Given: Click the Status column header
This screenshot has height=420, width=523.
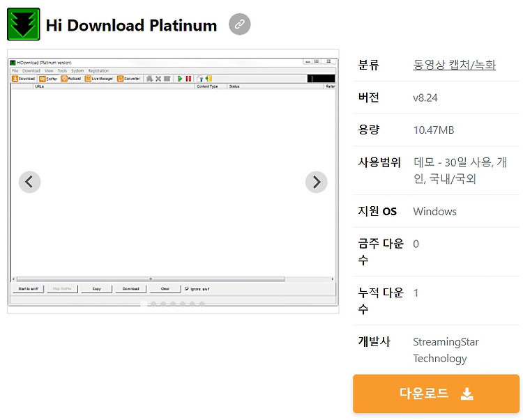Looking at the screenshot, I should point(275,86).
